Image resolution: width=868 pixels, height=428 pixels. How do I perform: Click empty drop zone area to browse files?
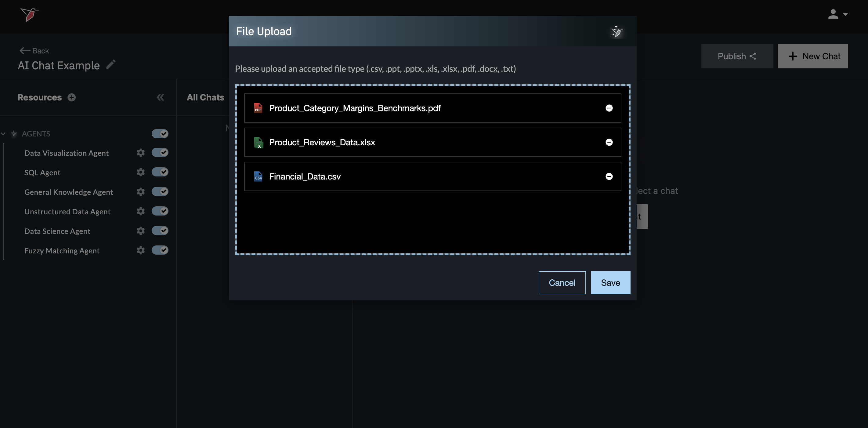pos(432,223)
